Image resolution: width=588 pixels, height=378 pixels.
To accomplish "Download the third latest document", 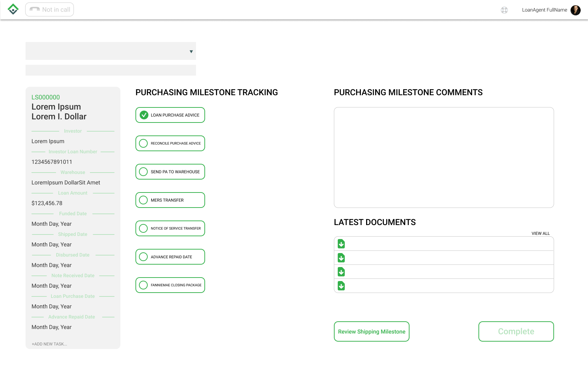I will pos(341,272).
